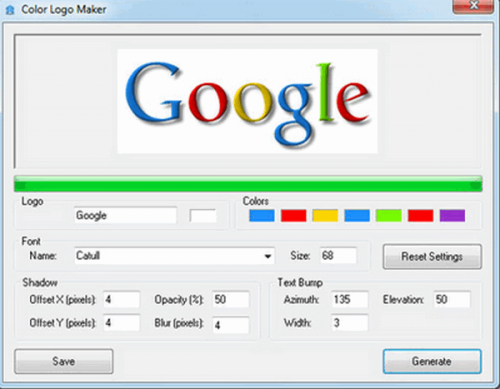Image resolution: width=500 pixels, height=389 pixels.
Task: Open the white background color box beside the Logo text
Action: click(203, 215)
